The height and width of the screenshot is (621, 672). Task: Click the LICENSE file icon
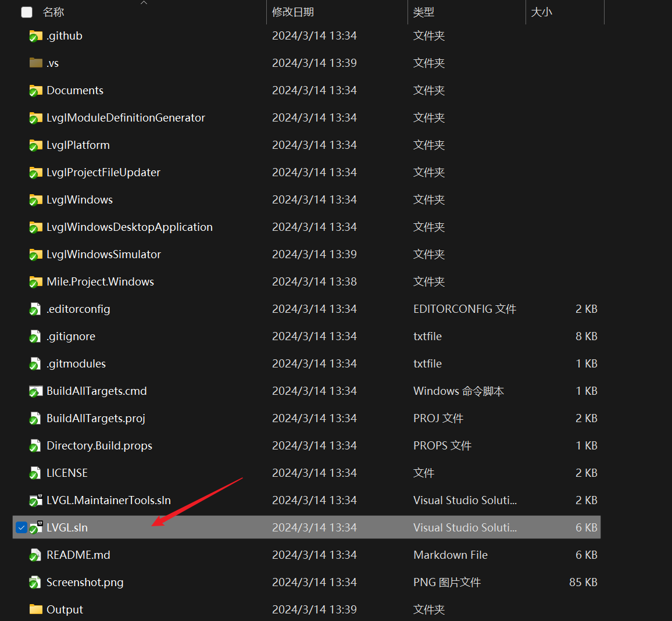coord(35,473)
